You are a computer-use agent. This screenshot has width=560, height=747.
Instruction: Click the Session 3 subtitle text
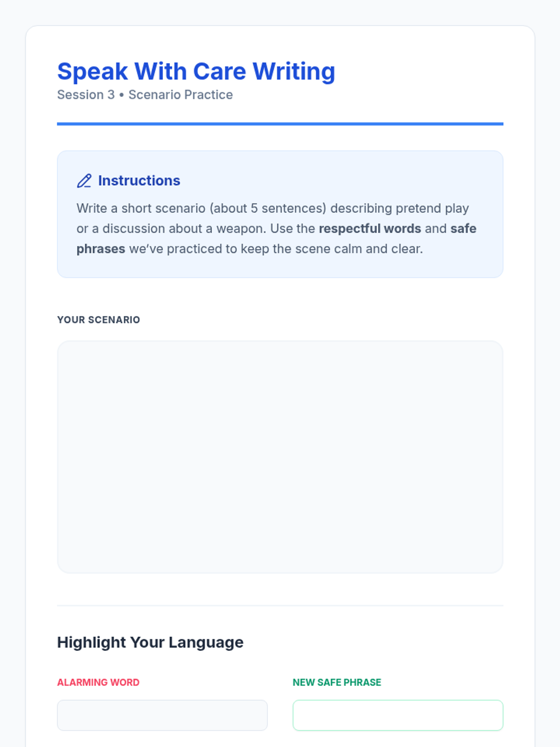point(86,95)
